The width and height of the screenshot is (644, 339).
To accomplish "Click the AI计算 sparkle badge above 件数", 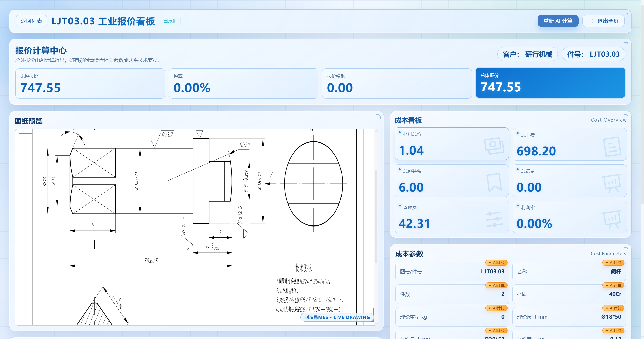I will [x=496, y=285].
